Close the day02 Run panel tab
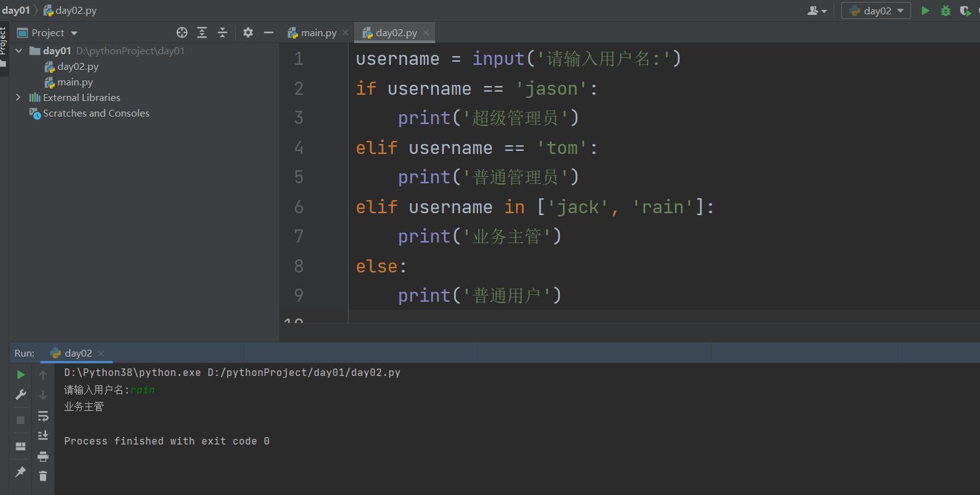Screen dimensions: 980x495 click(x=101, y=353)
